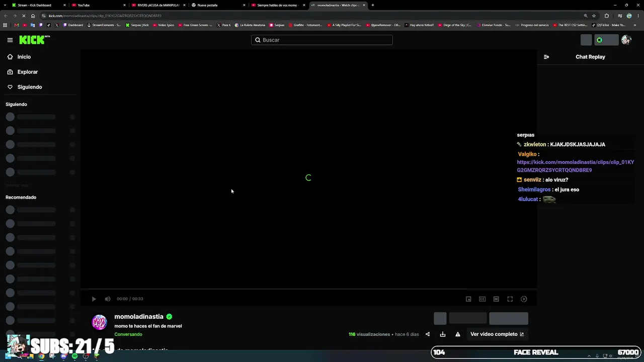
Task: Open The BEST CS2 Settings bookmark
Action: [570, 25]
